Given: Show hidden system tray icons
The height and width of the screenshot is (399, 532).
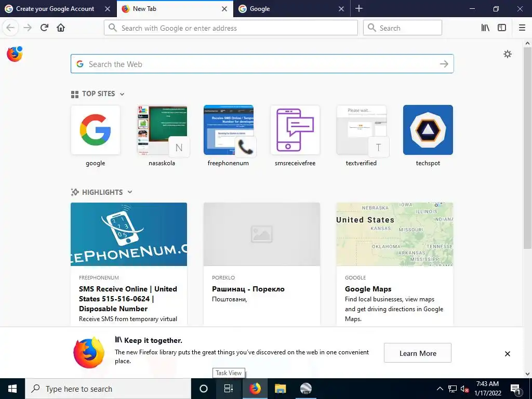Looking at the screenshot, I should (440, 389).
